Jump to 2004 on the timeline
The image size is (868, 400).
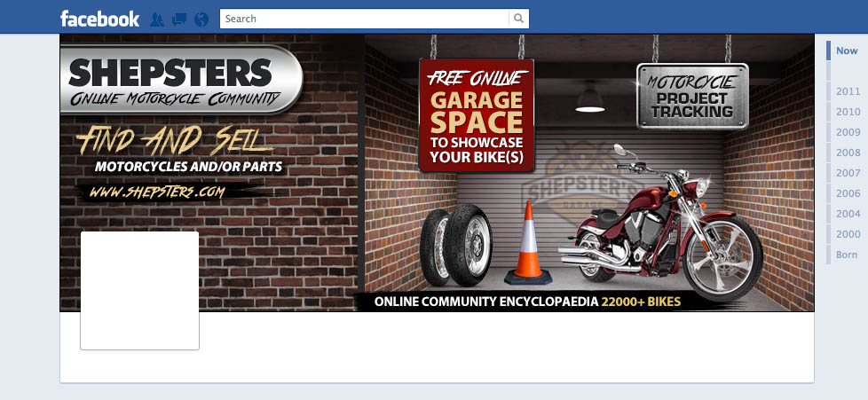point(848,214)
